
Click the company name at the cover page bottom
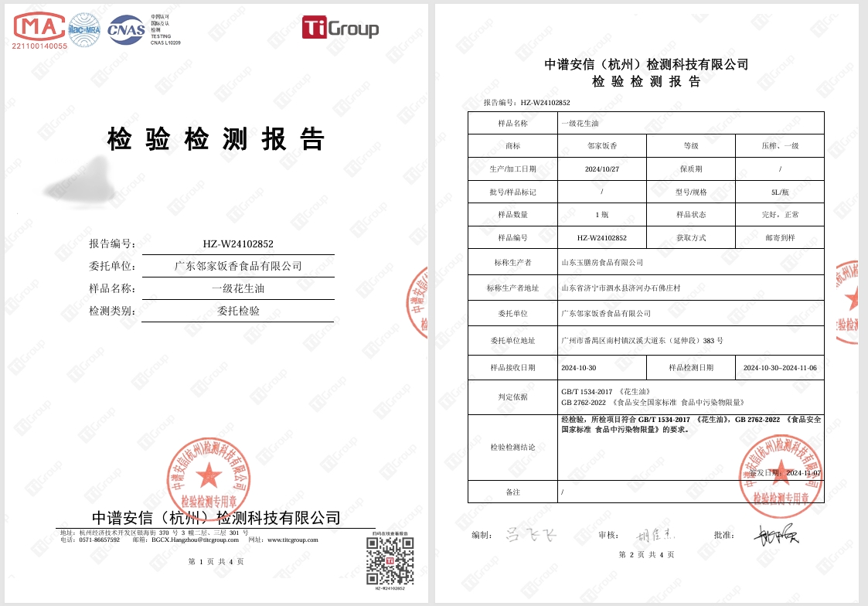tap(216, 518)
